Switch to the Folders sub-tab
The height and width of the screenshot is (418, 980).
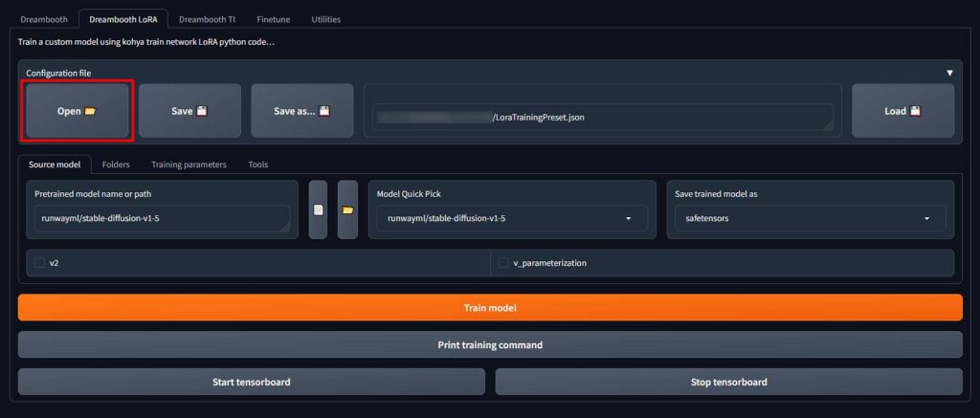click(116, 165)
